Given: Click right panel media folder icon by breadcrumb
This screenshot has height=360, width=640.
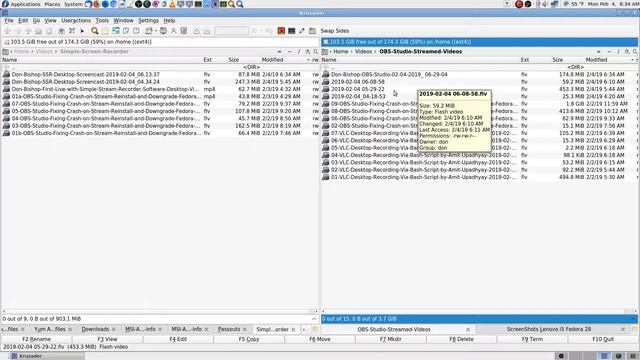Looking at the screenshot, I should coord(325,52).
